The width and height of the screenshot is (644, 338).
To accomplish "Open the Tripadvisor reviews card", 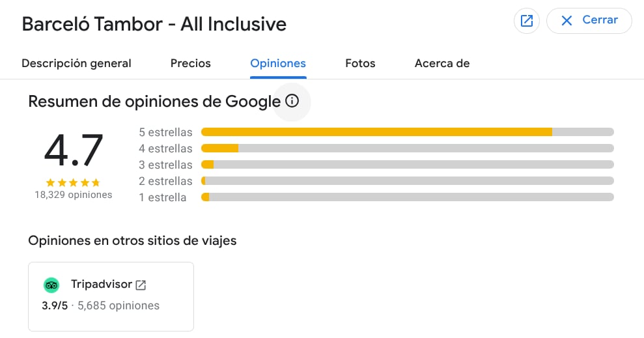I will [x=111, y=296].
